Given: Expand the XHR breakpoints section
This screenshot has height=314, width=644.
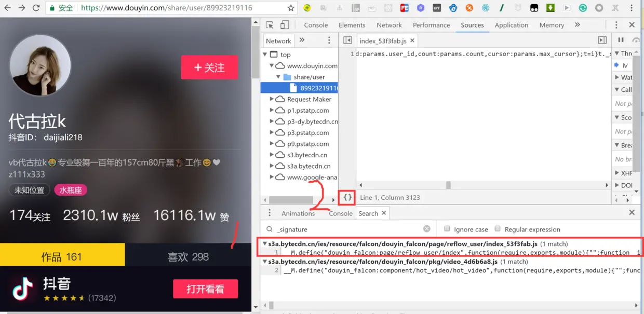Looking at the screenshot, I should [x=617, y=173].
